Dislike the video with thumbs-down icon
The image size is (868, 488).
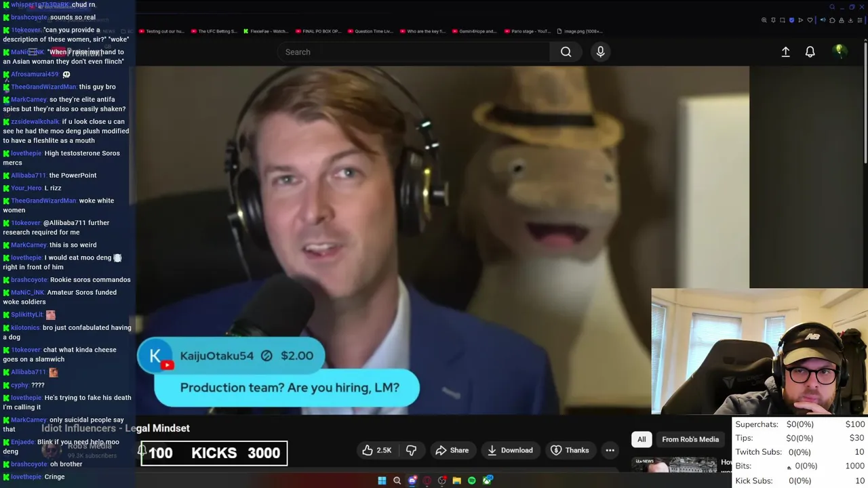411,450
